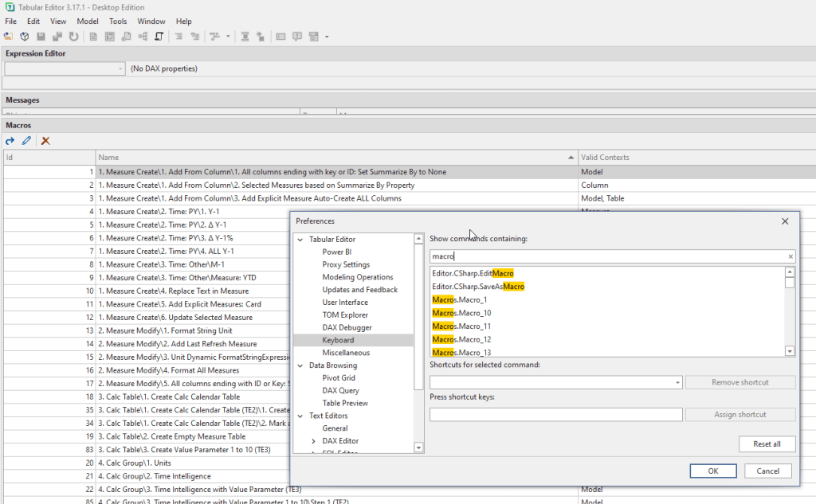
Task: Click the Press shortcut keys input field
Action: tap(555, 415)
